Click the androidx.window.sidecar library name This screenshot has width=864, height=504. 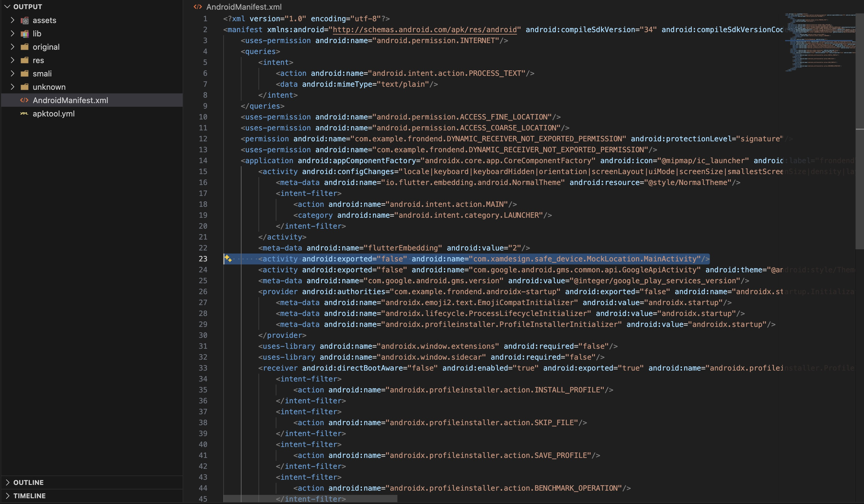point(431,357)
